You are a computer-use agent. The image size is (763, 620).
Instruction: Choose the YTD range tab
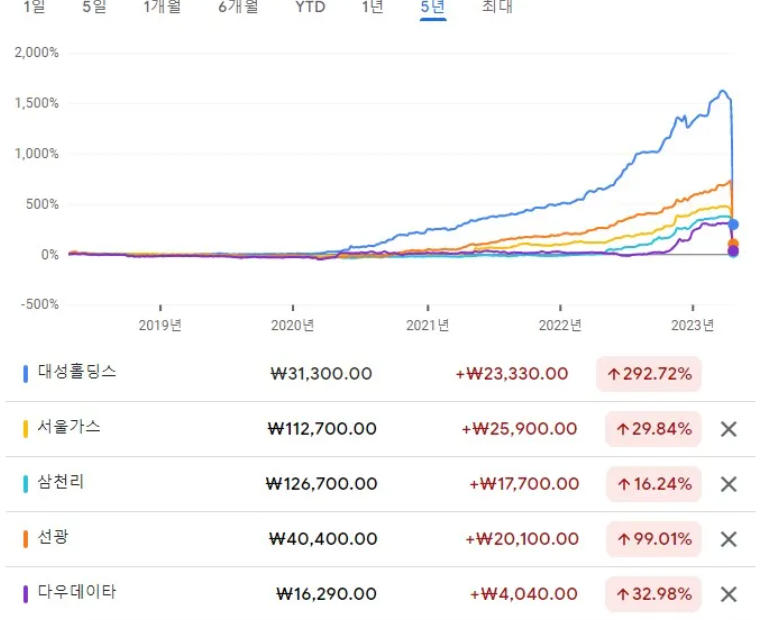click(310, 7)
